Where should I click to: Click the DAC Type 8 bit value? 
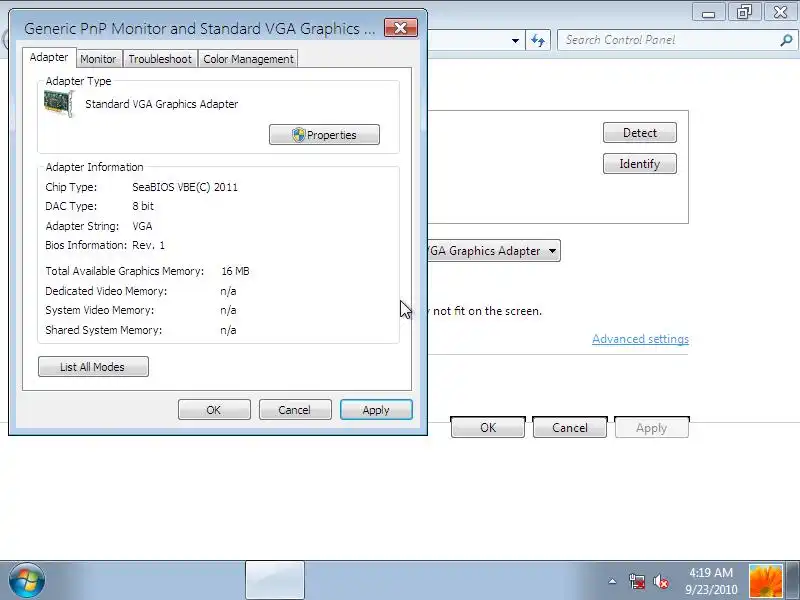tap(143, 206)
